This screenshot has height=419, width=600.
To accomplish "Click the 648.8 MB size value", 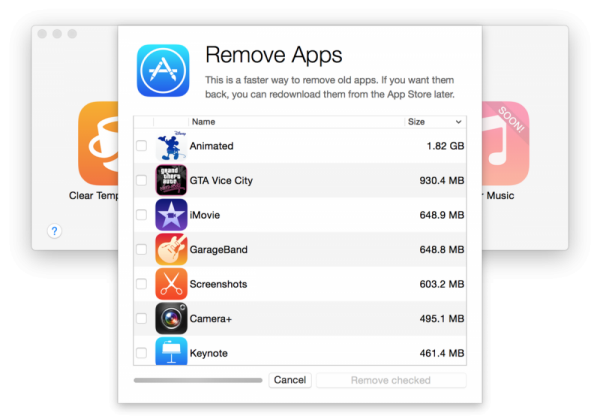I will tap(442, 249).
